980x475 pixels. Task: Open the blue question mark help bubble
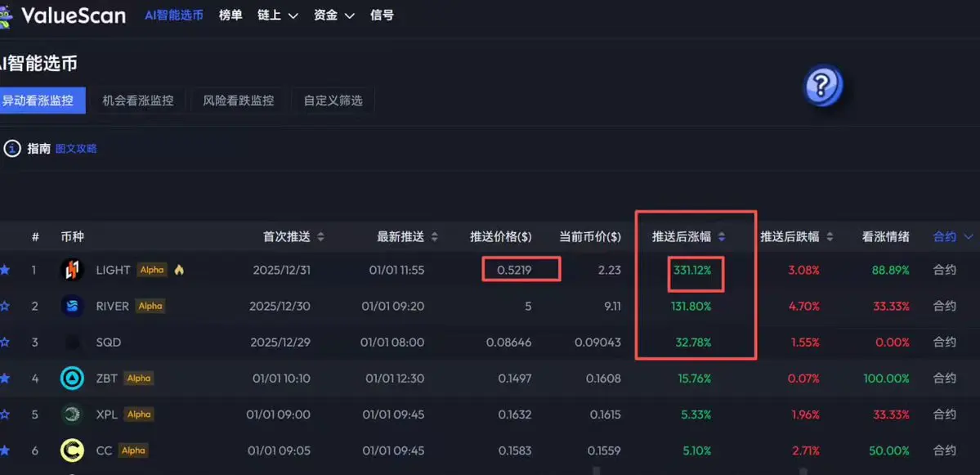[x=823, y=87]
